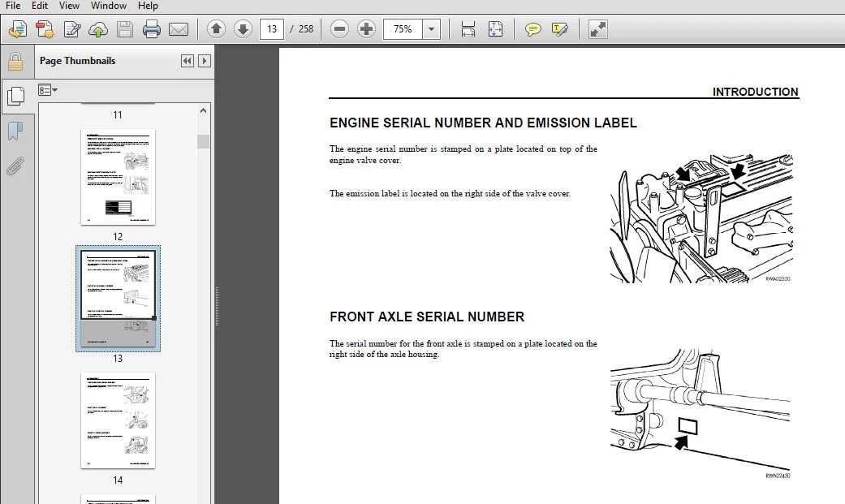Click the Page Thumbnails panel icon
The width and height of the screenshot is (845, 504).
[15, 96]
